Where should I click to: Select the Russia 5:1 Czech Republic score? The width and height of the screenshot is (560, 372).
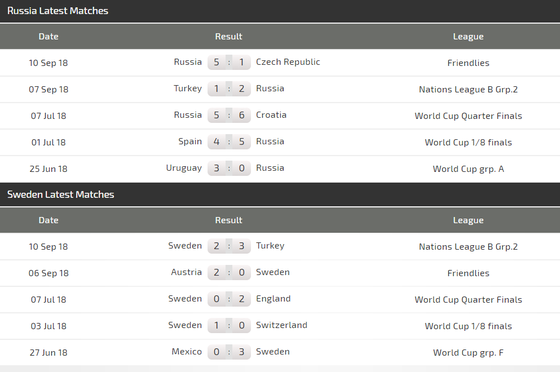pos(229,62)
